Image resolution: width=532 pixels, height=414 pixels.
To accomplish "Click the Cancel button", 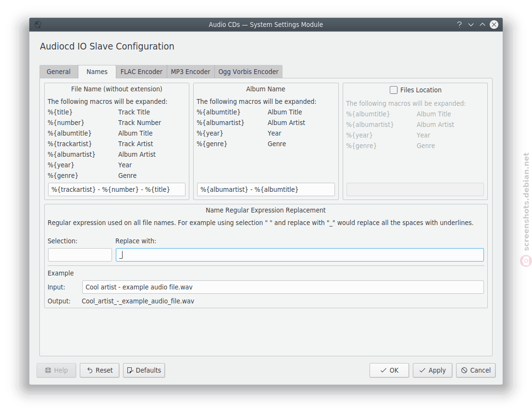I will [476, 370].
